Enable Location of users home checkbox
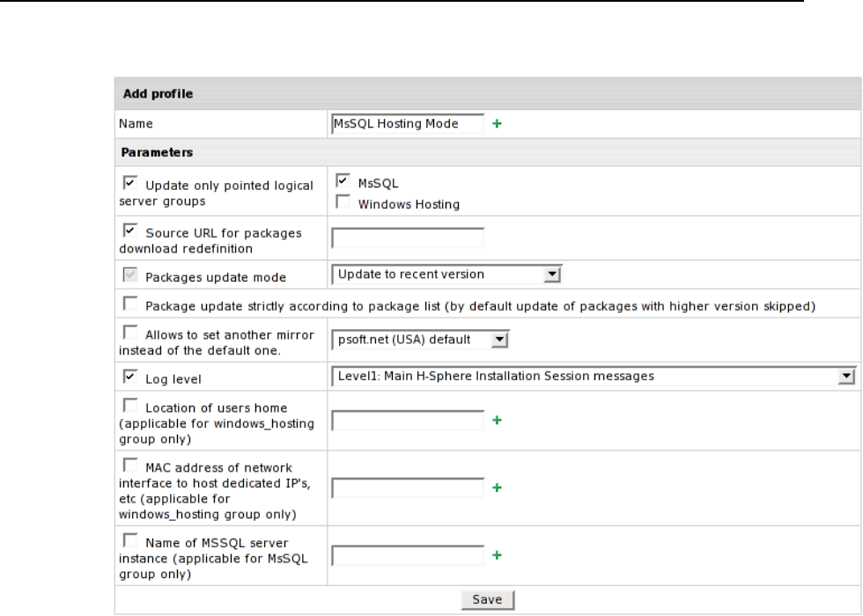This screenshot has height=616, width=863. pyautogui.click(x=130, y=406)
